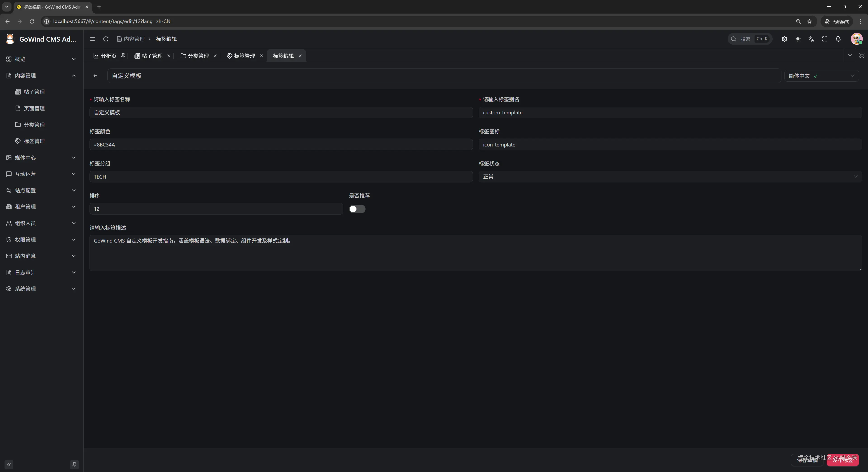Click the refresh page icon in header
Screen dimensions: 868x472
(x=106, y=39)
